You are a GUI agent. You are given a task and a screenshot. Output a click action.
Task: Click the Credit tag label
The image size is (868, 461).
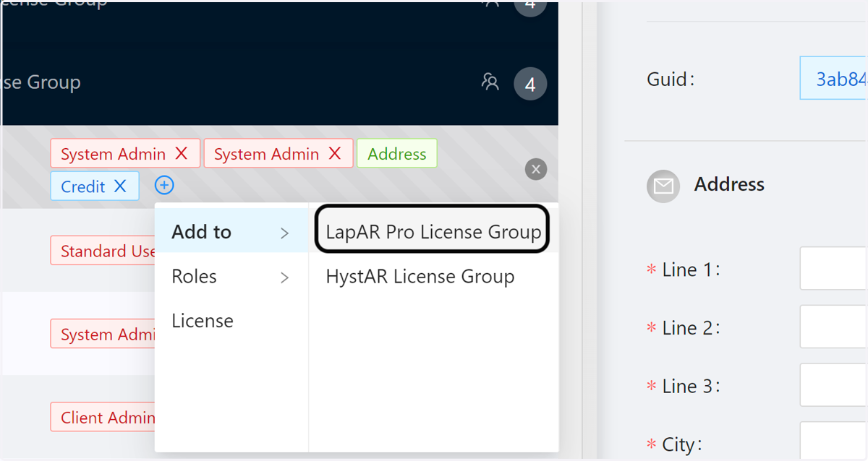click(83, 186)
